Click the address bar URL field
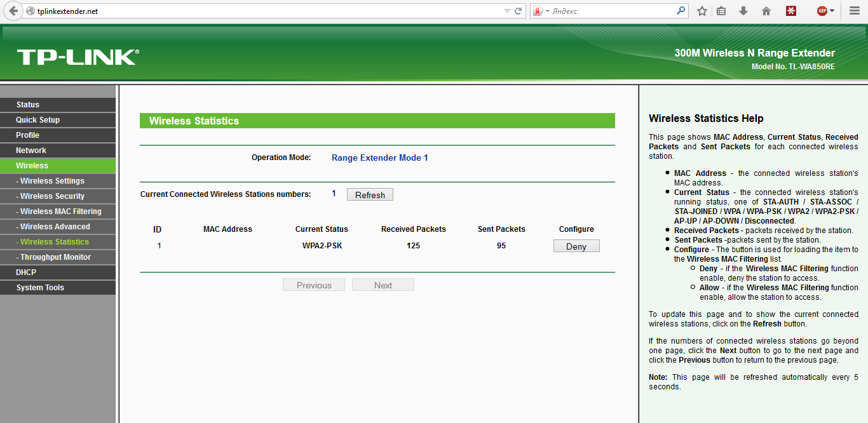This screenshot has height=423, width=868. [x=254, y=11]
